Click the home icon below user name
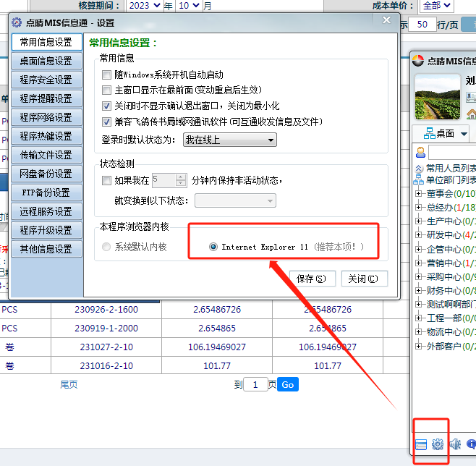This screenshot has width=476, height=466. [471, 114]
